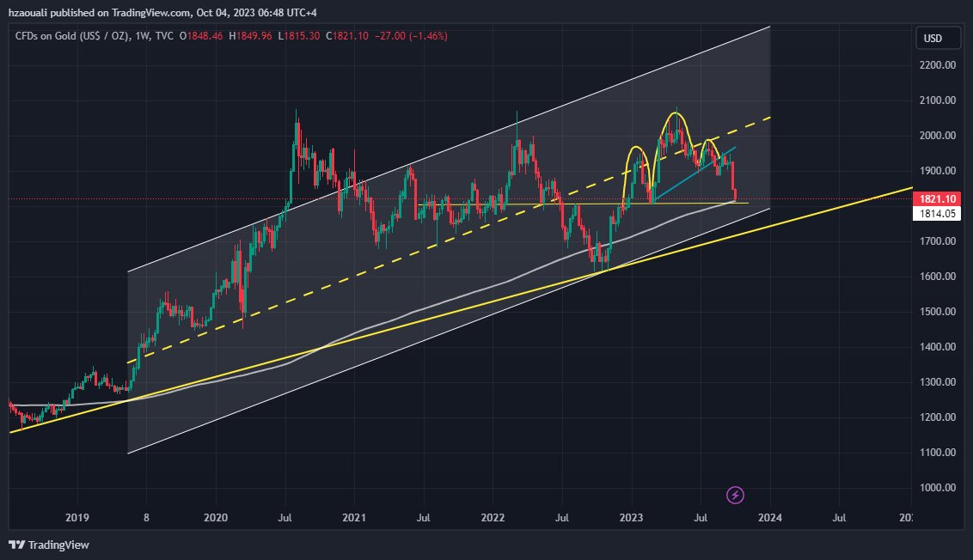Image resolution: width=973 pixels, height=560 pixels.
Task: Click the 2024 label on time axis
Action: [770, 517]
